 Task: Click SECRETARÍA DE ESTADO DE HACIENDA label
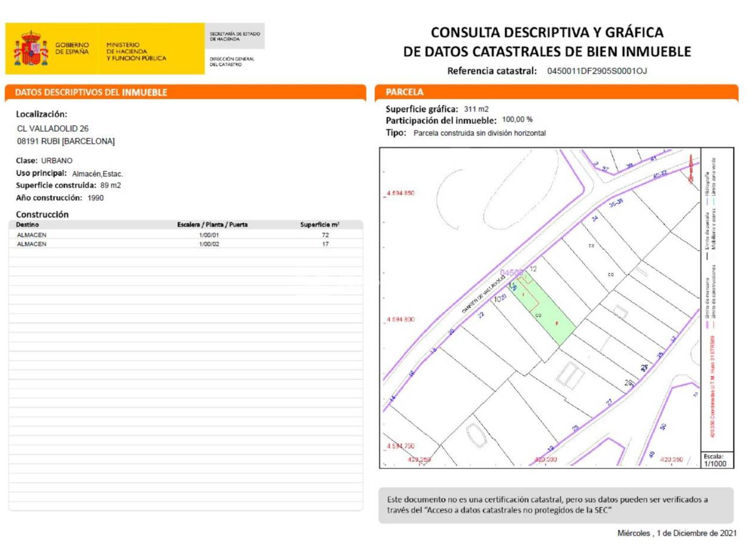(x=235, y=36)
